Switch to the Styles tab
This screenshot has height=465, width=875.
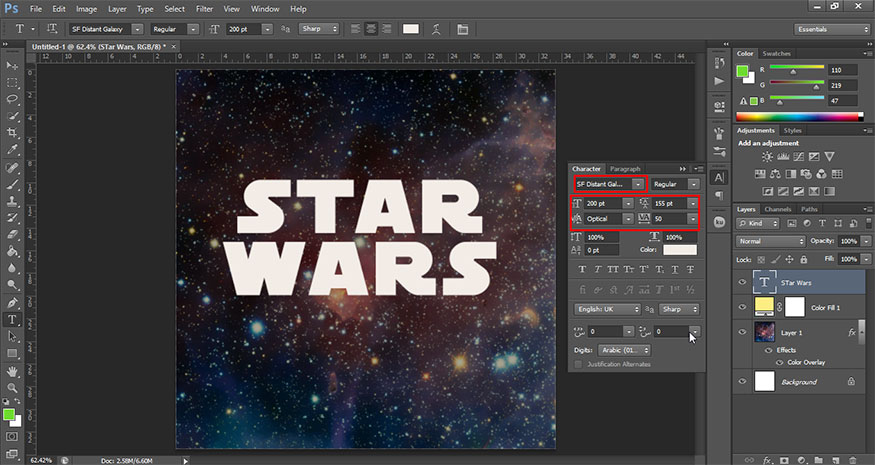(792, 131)
